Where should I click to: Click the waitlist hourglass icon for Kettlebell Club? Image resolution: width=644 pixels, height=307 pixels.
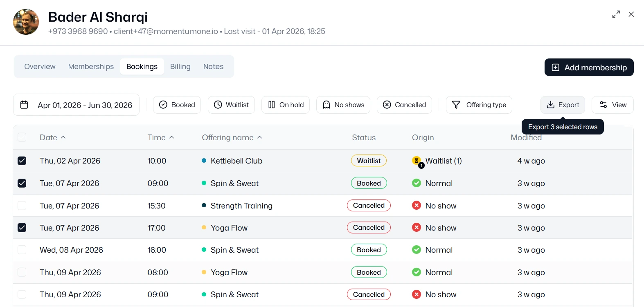[417, 161]
